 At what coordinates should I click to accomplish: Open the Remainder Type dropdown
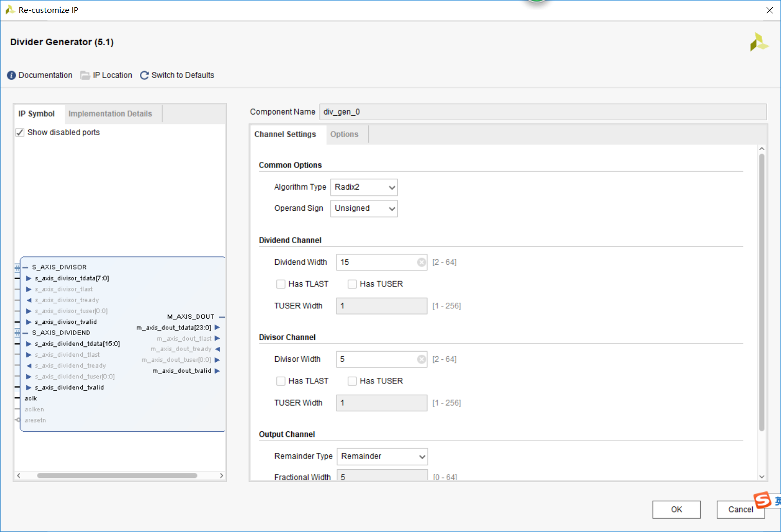[382, 456]
